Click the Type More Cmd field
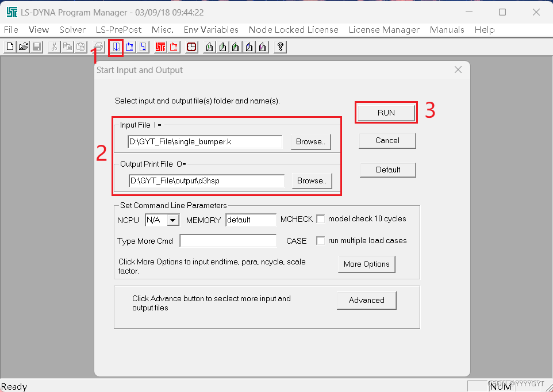Image resolution: width=553 pixels, height=392 pixels. point(228,241)
